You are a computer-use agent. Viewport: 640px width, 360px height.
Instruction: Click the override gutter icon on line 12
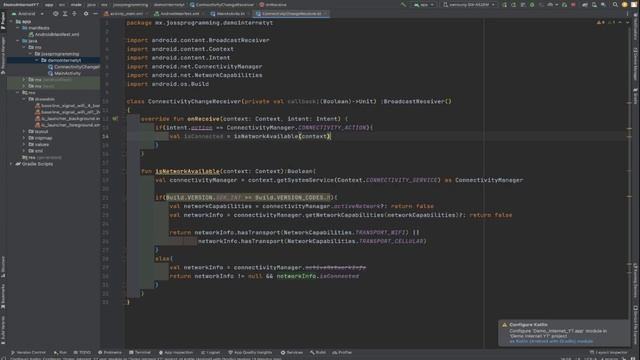pyautogui.click(x=115, y=119)
